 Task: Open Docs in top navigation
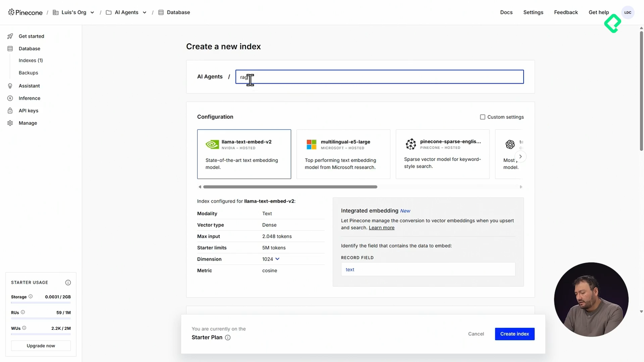pos(506,13)
